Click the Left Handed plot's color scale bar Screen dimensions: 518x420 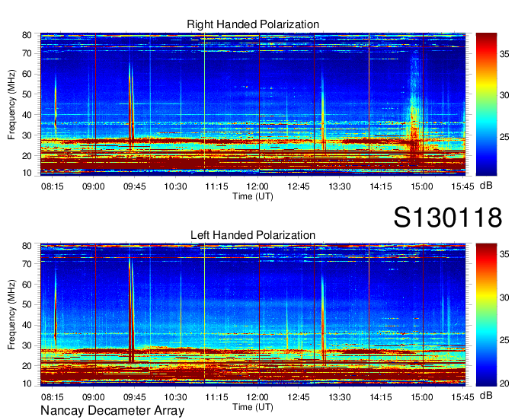point(486,315)
